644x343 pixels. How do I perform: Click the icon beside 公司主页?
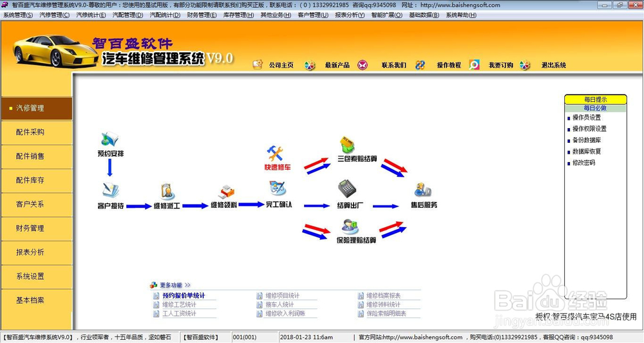[x=258, y=64]
